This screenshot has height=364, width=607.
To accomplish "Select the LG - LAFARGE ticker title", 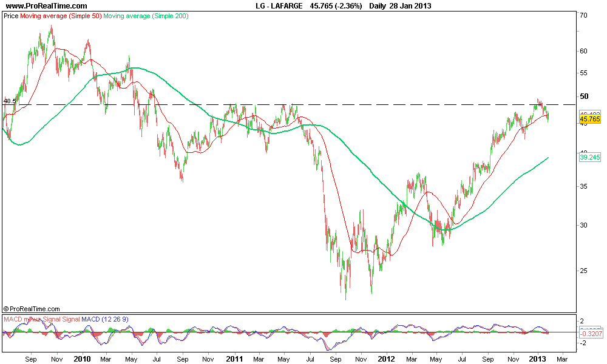I will (279, 6).
